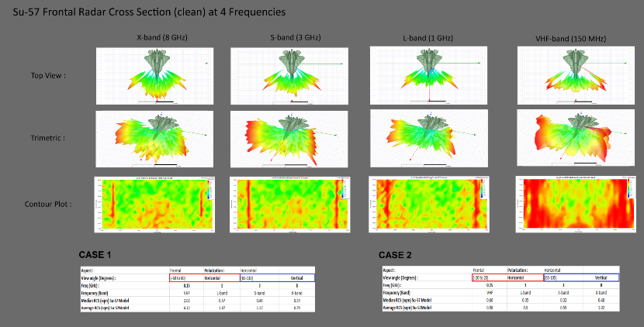Click CASE 1 median RCS value 0.57
644x327 pixels.
[x=222, y=301]
